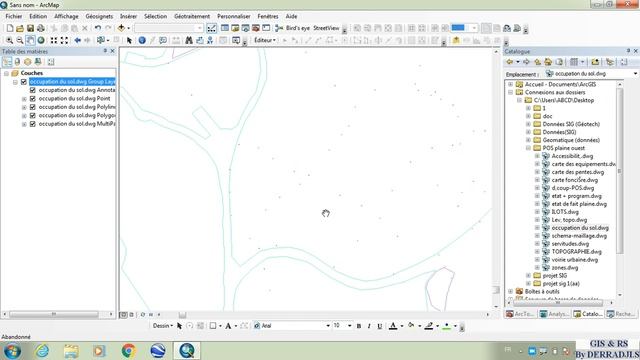Click the List By Drawing Order icon
The height and width of the screenshot is (360, 640).
pos(7,62)
